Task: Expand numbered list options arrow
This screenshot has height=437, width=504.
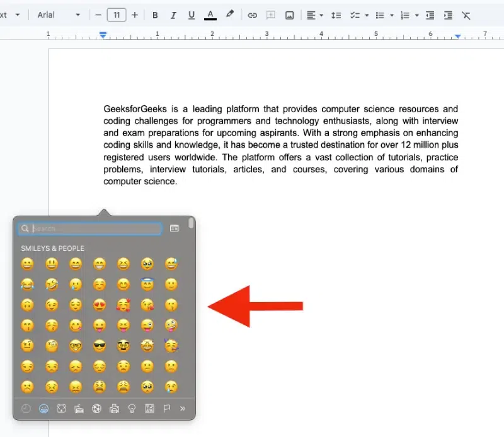Action: coord(416,15)
